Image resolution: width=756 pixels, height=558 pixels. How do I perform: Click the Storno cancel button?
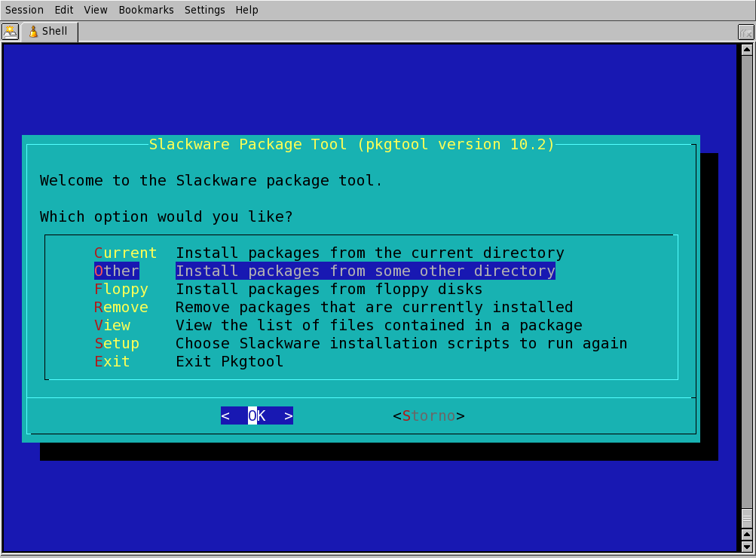pos(429,415)
